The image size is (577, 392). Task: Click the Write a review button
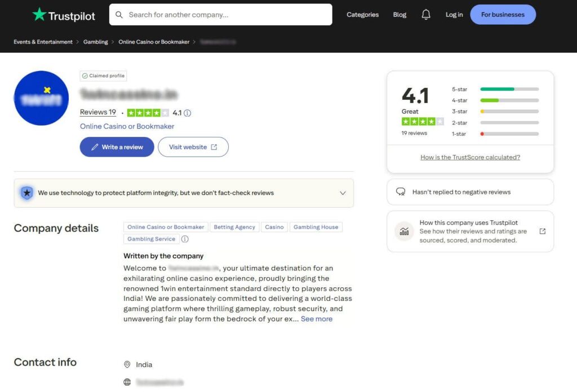[x=117, y=147]
